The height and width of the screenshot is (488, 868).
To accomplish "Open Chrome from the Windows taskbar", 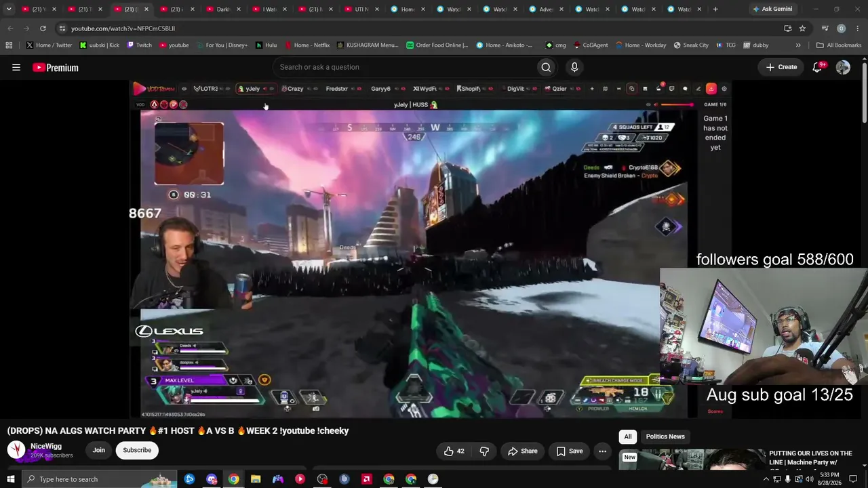I will click(x=233, y=479).
